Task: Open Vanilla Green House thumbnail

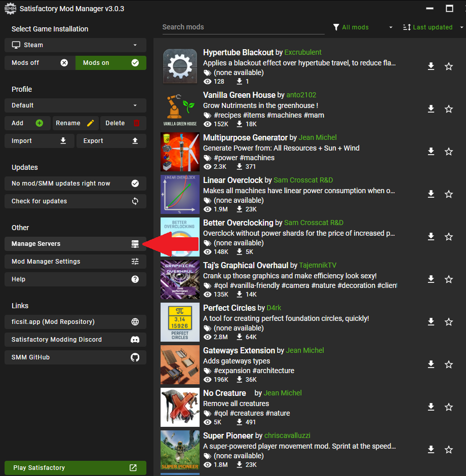Action: pos(180,109)
